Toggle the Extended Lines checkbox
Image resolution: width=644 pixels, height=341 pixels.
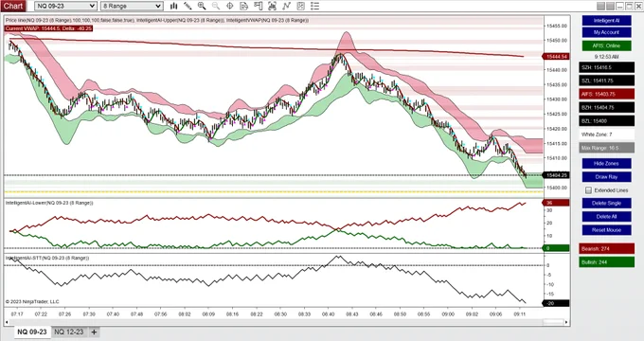[588, 190]
